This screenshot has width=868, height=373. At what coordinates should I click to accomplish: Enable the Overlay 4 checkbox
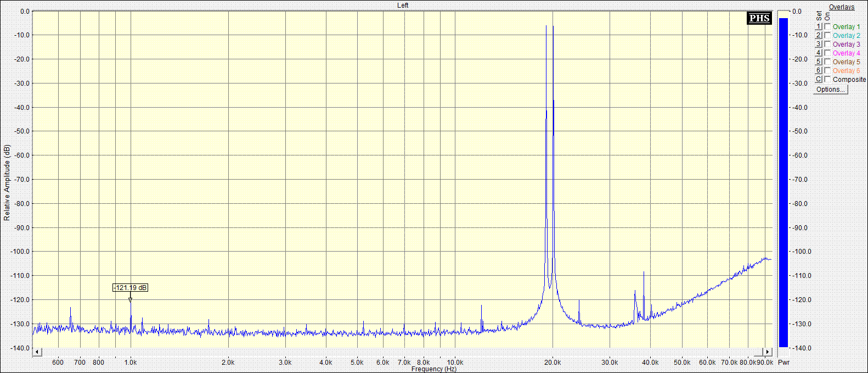point(827,53)
